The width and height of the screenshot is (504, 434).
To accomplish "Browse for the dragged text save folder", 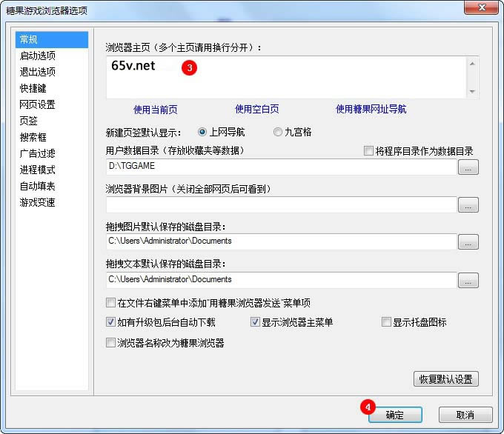I will coord(468,281).
